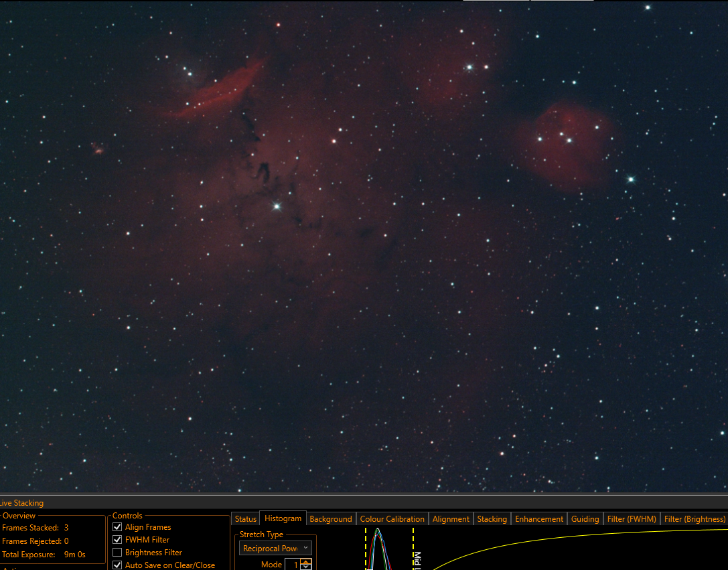Decrease the Mode stepper value
The width and height of the screenshot is (728, 570).
pyautogui.click(x=306, y=567)
